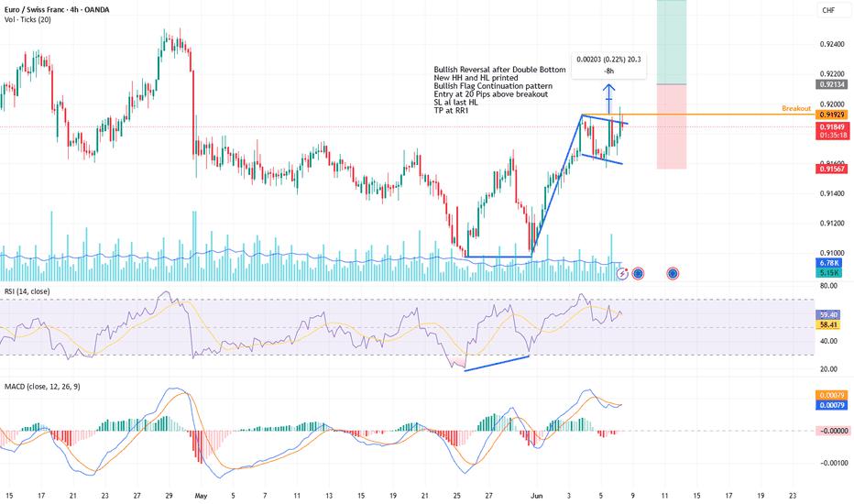The height and width of the screenshot is (504, 854).
Task: Open the isolated round event icon above date 11
Action: pyautogui.click(x=673, y=273)
